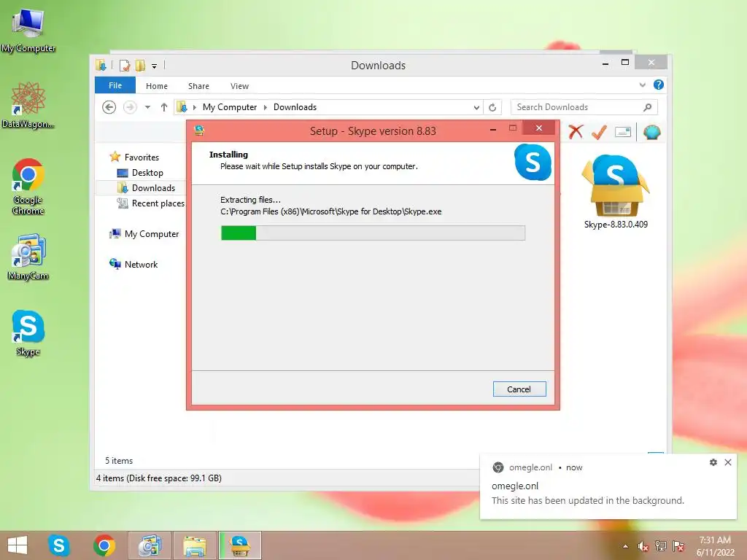This screenshot has height=560, width=747.
Task: Click Downloads in the address breadcrumb
Action: pyautogui.click(x=295, y=107)
